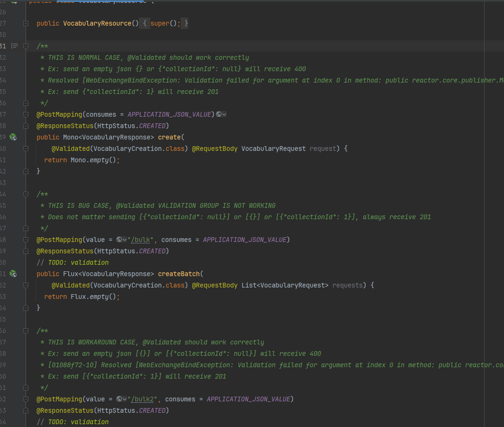Collapse the BUG CASE Javadoc comment fold marker
The width and height of the screenshot is (504, 427).
pos(26,194)
